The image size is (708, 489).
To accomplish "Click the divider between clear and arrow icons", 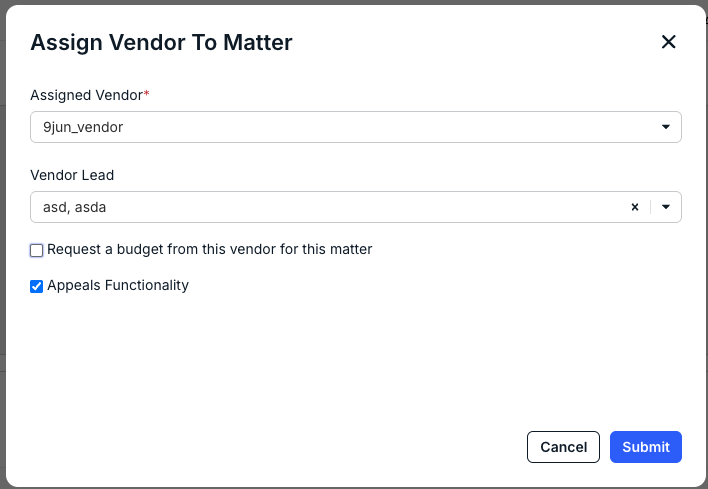I will 651,207.
